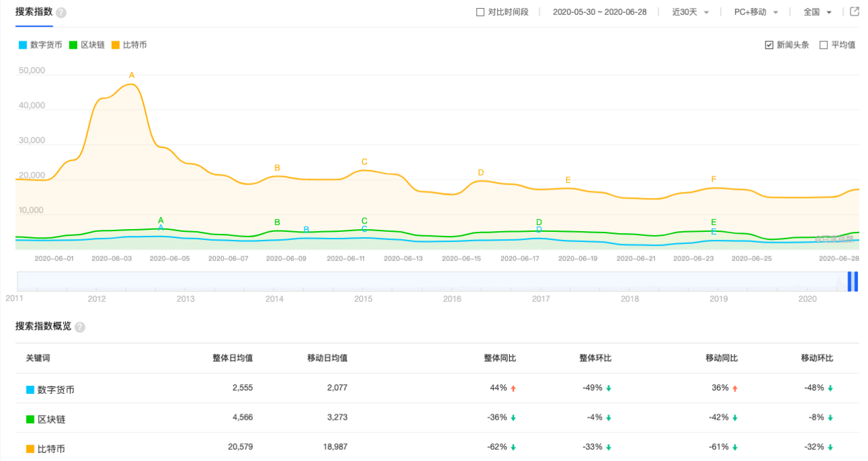Click orange news marker C on chart
868x461 pixels.
point(364,162)
